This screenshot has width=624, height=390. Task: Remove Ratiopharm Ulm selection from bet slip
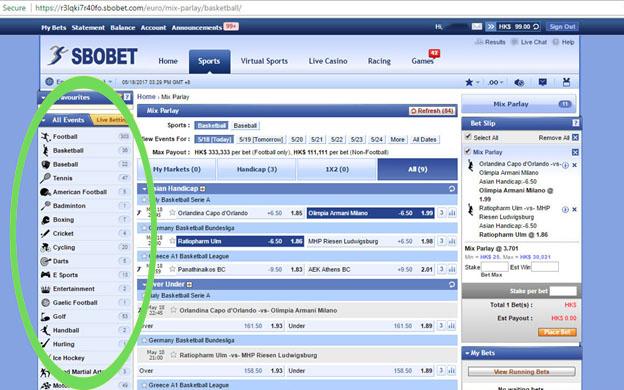pos(574,209)
